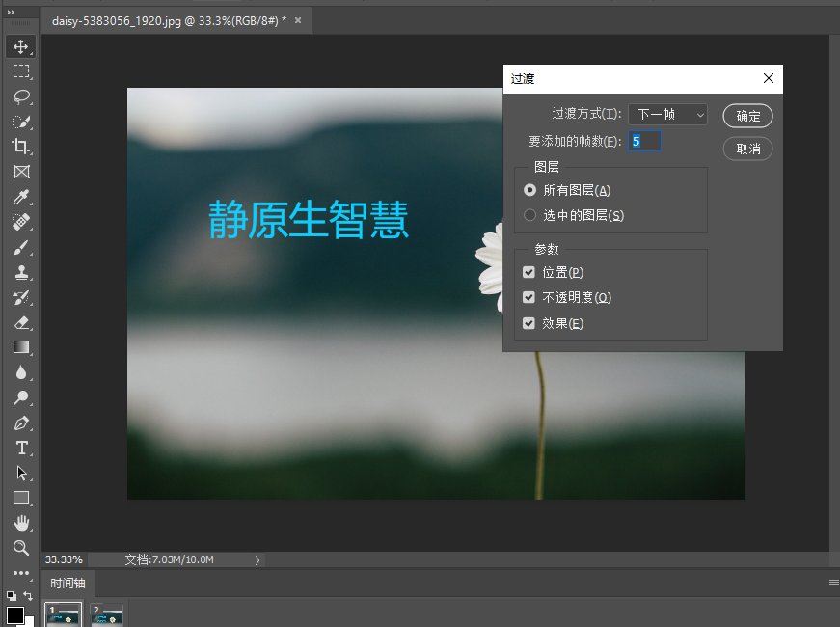
Task: Click the 文档:7.03M/10.0M status text
Action: (x=170, y=559)
